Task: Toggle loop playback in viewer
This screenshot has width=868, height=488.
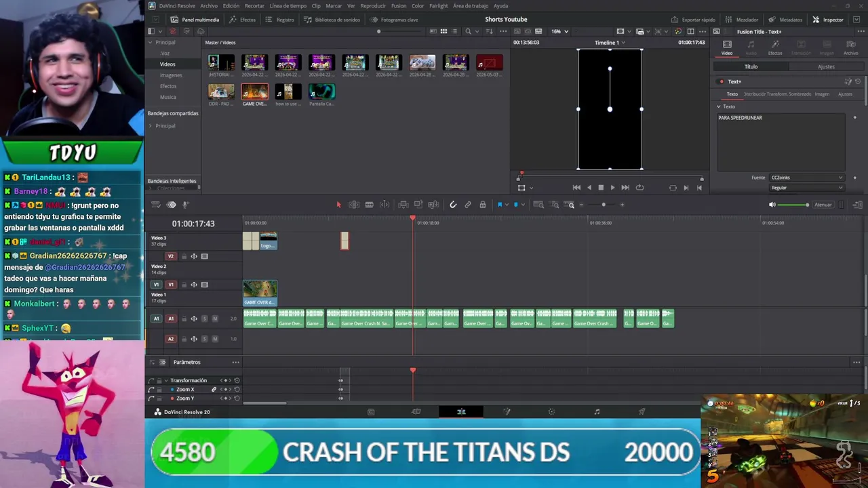Action: 639,188
